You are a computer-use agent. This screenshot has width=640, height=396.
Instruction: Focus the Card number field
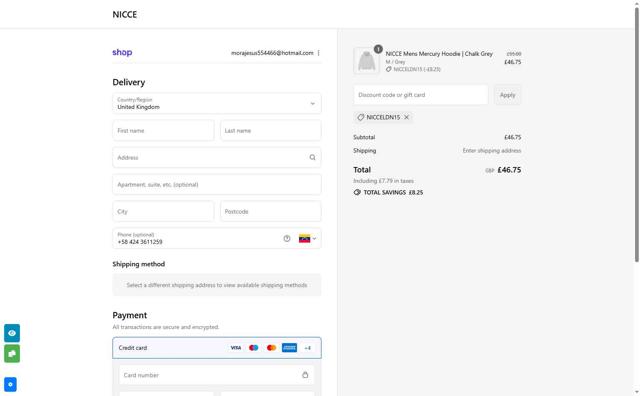tap(217, 375)
